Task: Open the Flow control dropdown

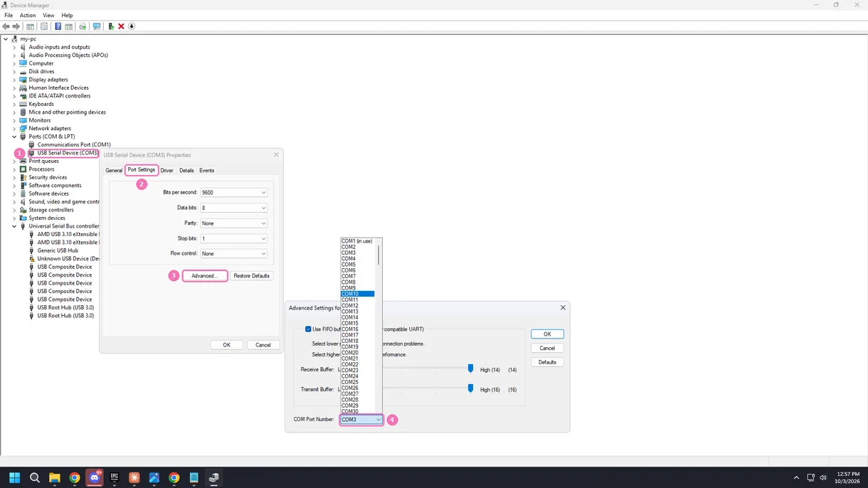Action: click(233, 254)
